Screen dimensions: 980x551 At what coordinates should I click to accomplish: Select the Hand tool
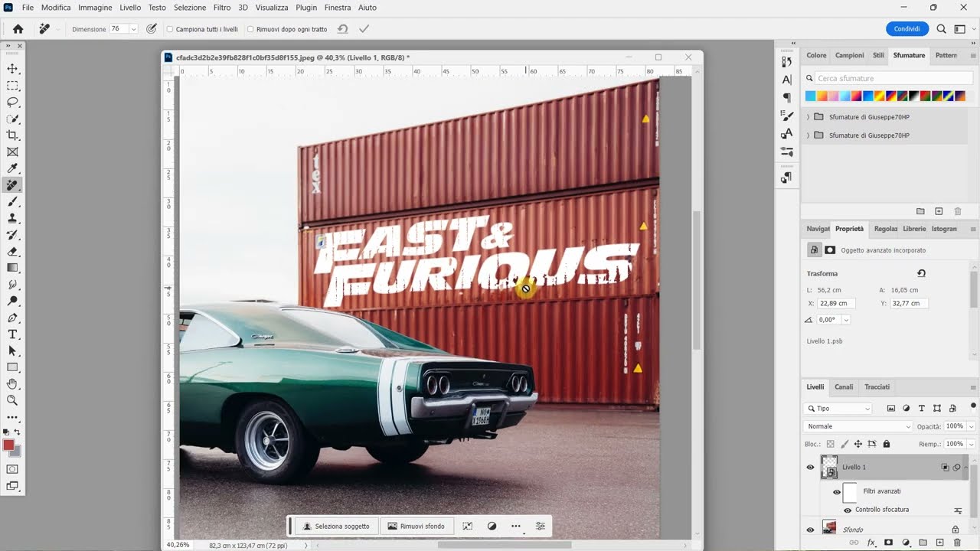[13, 384]
